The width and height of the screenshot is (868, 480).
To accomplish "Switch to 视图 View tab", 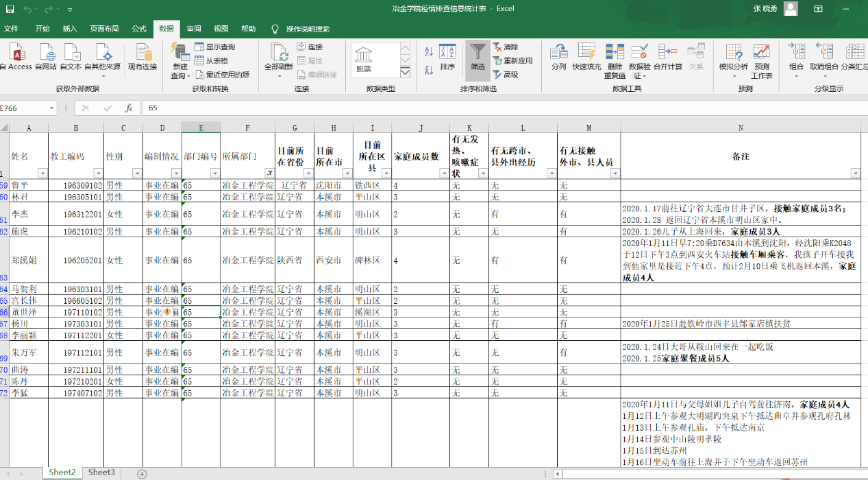I will (x=221, y=29).
